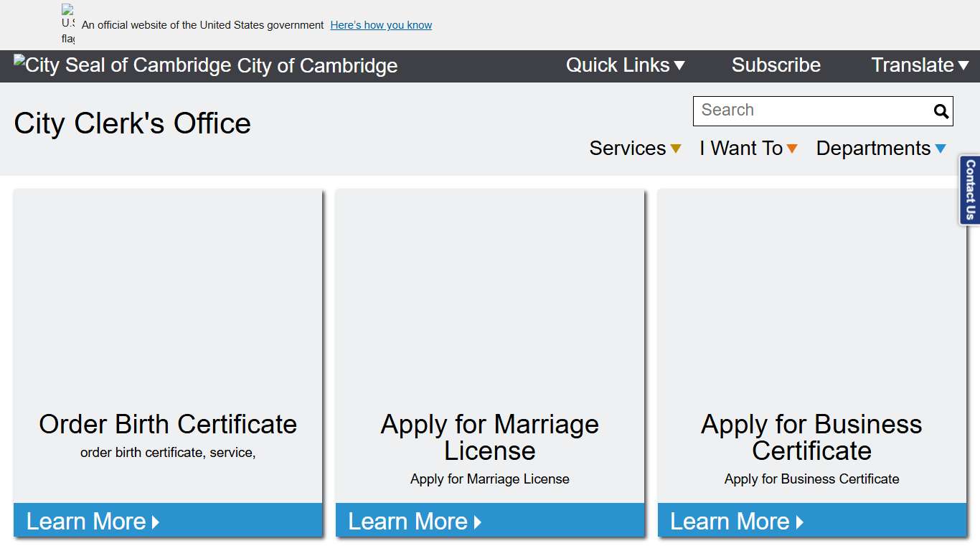Screen dimensions: 980x551
Task: Open the Departments menu
Action: tap(881, 149)
